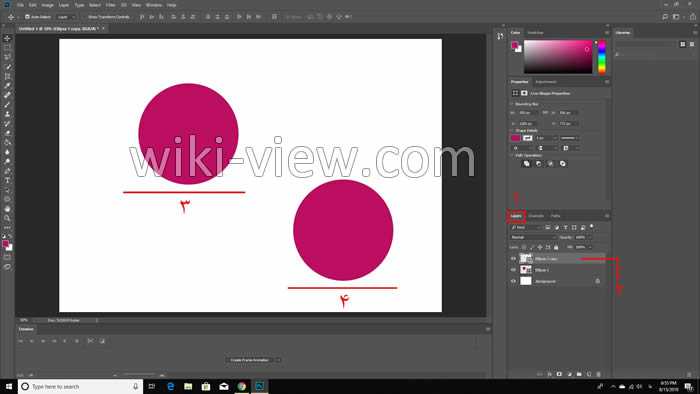Collapse the Bounding Box section
Viewport: 700px width, 394px height.
(512, 104)
